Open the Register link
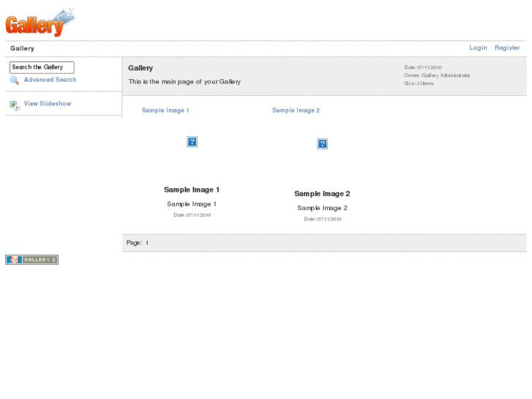 [x=507, y=48]
